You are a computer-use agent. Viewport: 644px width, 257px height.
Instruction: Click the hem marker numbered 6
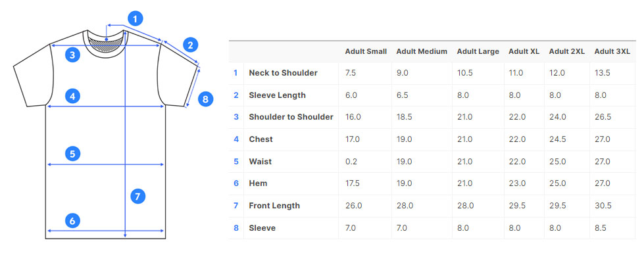click(x=72, y=222)
